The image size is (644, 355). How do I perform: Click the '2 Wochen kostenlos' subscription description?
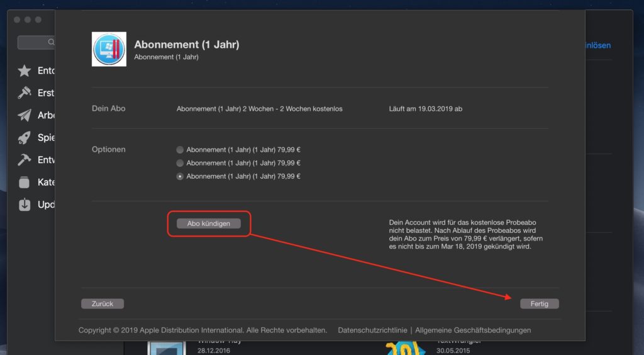260,109
